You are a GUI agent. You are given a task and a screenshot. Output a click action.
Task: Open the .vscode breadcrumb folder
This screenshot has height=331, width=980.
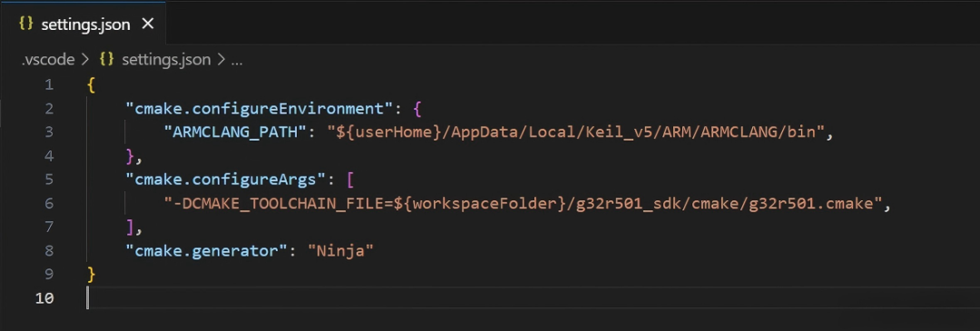tap(47, 59)
